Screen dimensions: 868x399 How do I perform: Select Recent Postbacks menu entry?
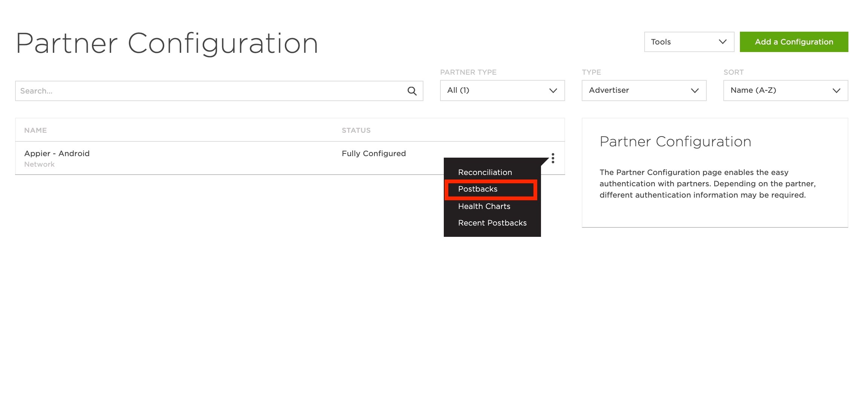click(x=492, y=223)
